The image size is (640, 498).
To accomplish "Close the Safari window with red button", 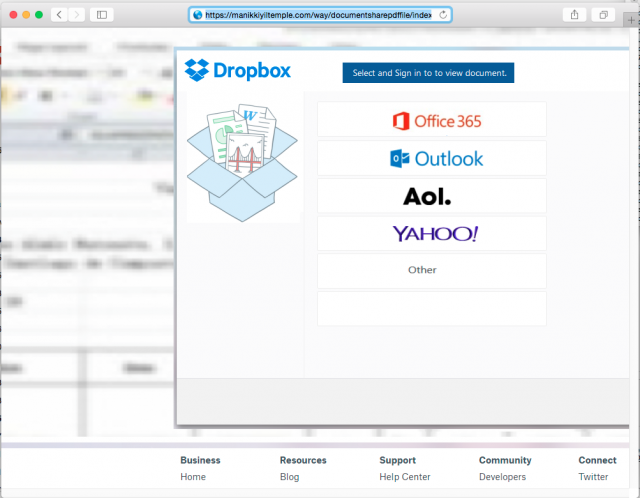I will [x=13, y=15].
